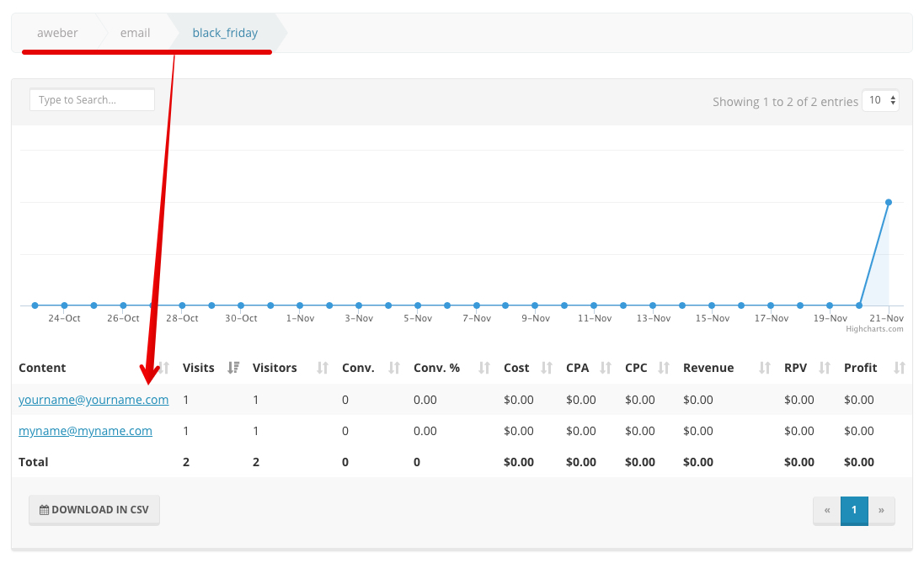Sort by Profit column arrows

(x=899, y=368)
